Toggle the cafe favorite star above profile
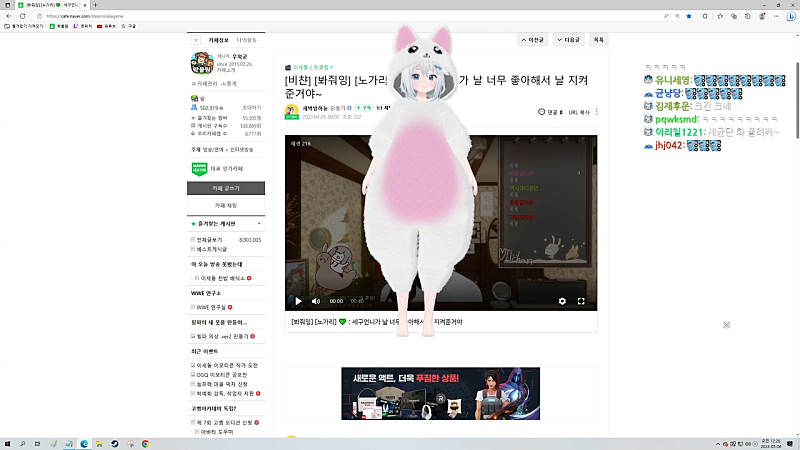The height and width of the screenshot is (450, 800). tap(196, 40)
